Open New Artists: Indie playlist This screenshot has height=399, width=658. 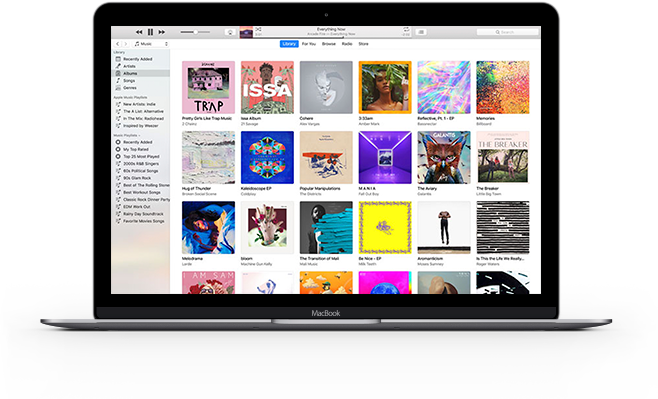[x=139, y=104]
